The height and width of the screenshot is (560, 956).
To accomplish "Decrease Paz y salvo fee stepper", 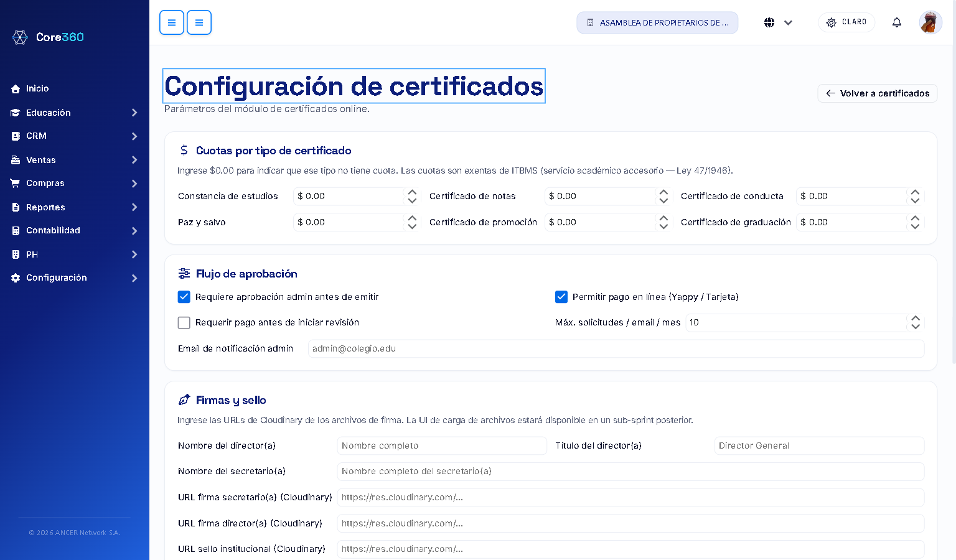I will pyautogui.click(x=412, y=226).
